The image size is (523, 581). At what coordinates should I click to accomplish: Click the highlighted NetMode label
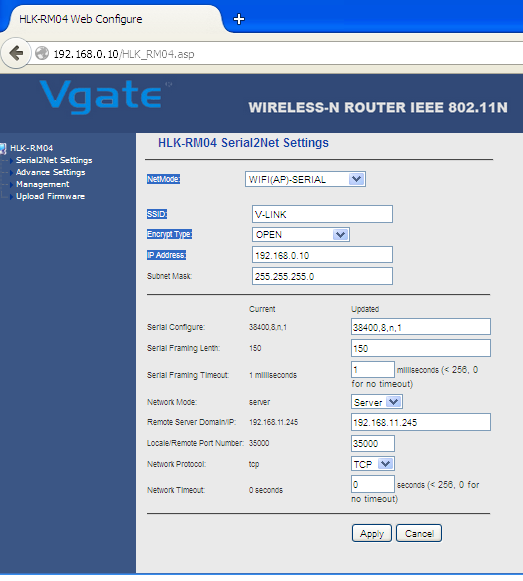click(x=163, y=179)
